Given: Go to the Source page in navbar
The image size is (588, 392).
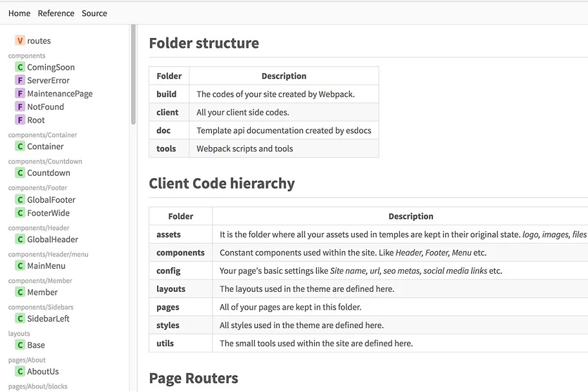Looking at the screenshot, I should [x=94, y=13].
